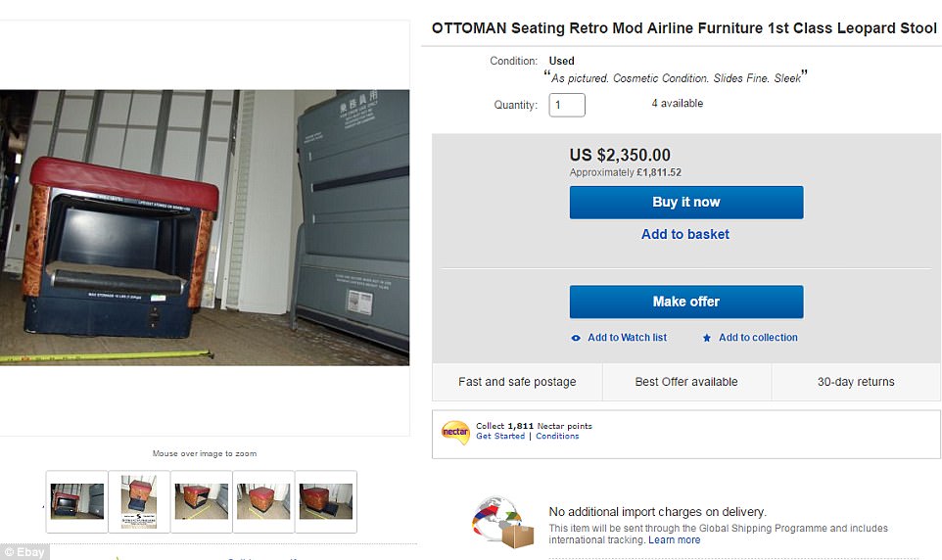The image size is (942, 560).
Task: Click Learn more about Global Shipping Programme
Action: 675,540
